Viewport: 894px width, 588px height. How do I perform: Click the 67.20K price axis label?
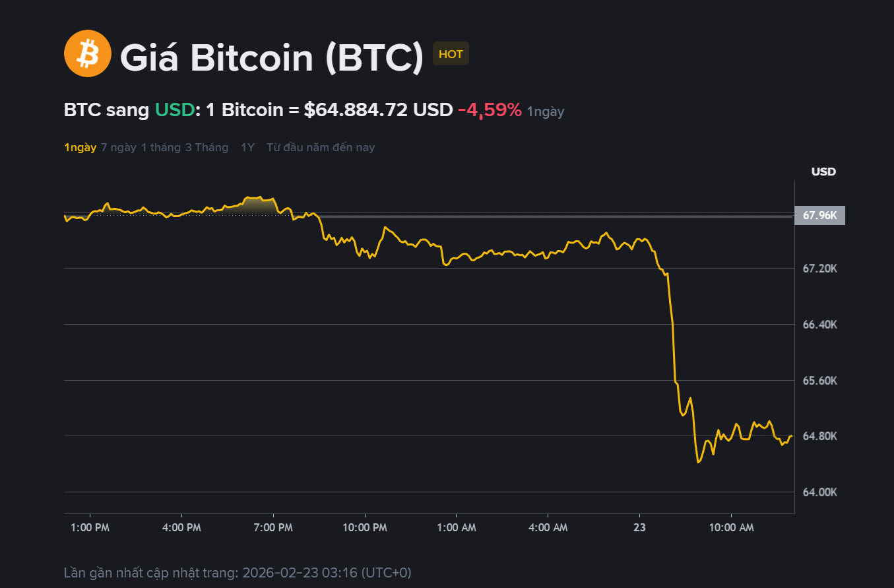(x=819, y=269)
